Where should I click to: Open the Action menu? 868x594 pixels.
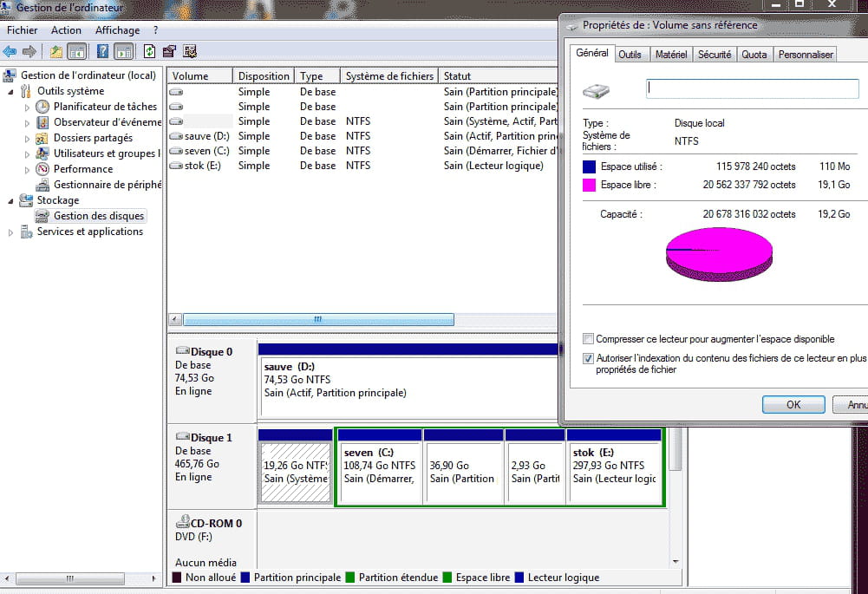66,30
